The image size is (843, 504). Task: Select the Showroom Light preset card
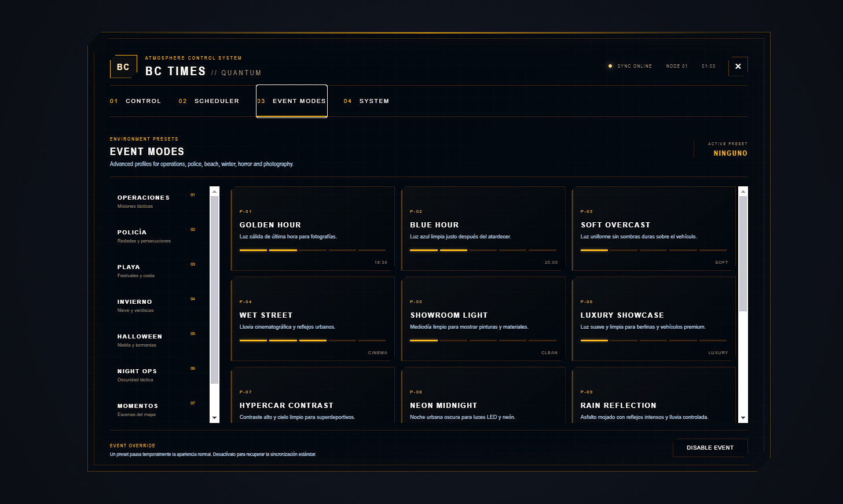[483, 319]
